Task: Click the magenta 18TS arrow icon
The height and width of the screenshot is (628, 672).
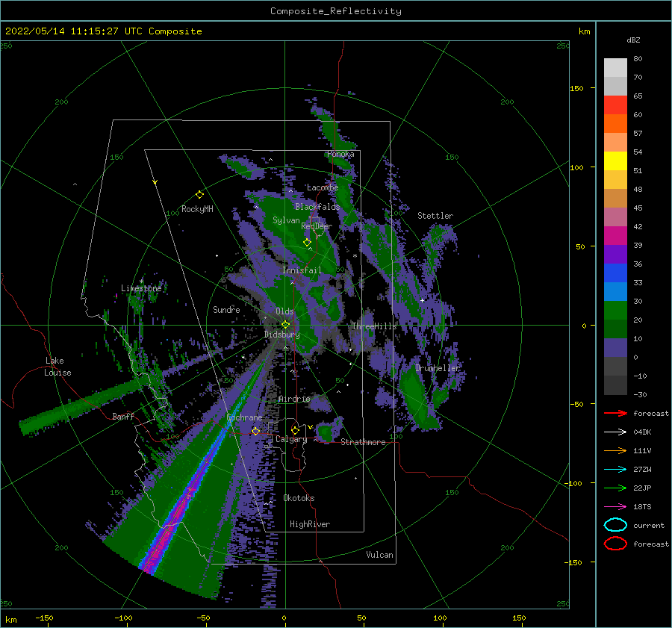Action: tap(615, 507)
